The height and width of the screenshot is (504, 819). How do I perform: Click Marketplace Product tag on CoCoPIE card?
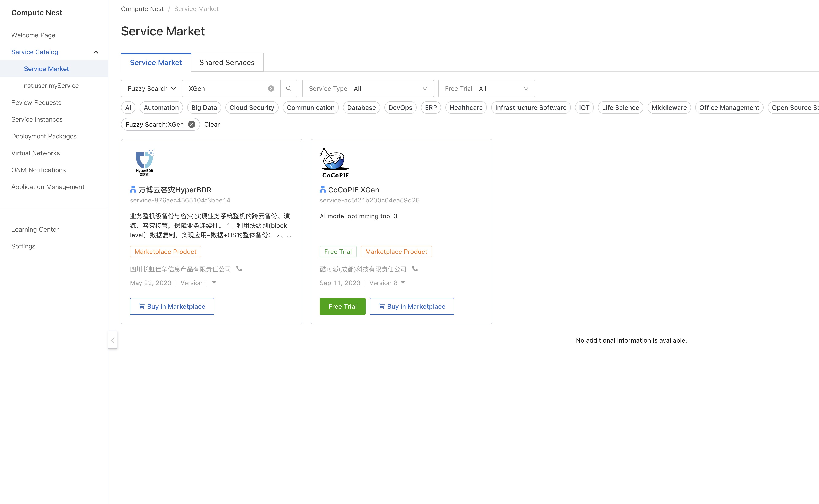tap(396, 252)
